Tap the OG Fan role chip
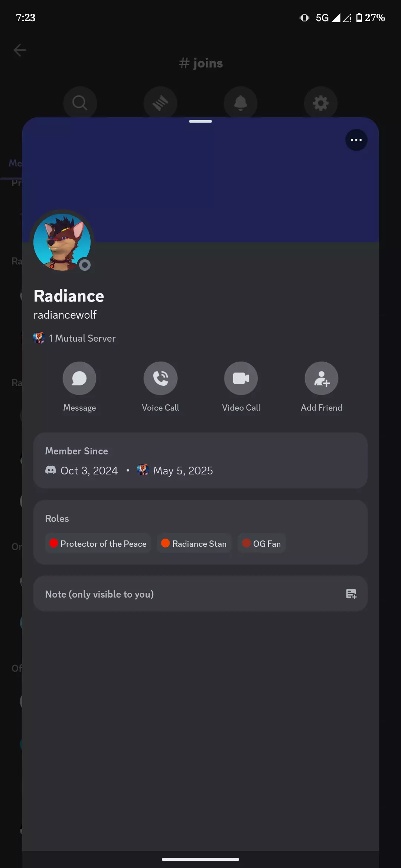The image size is (401, 868). click(262, 543)
